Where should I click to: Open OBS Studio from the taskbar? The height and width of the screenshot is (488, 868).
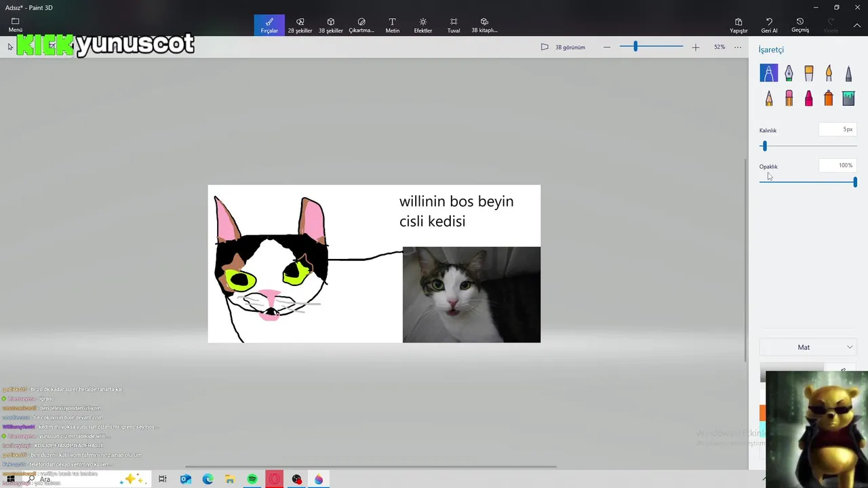point(297,479)
